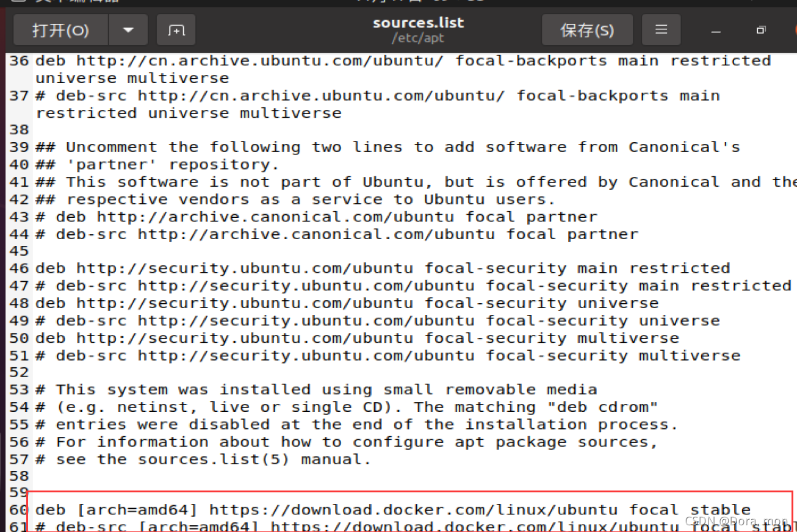
Task: Click the sources.list title in header
Action: pyautogui.click(x=418, y=23)
